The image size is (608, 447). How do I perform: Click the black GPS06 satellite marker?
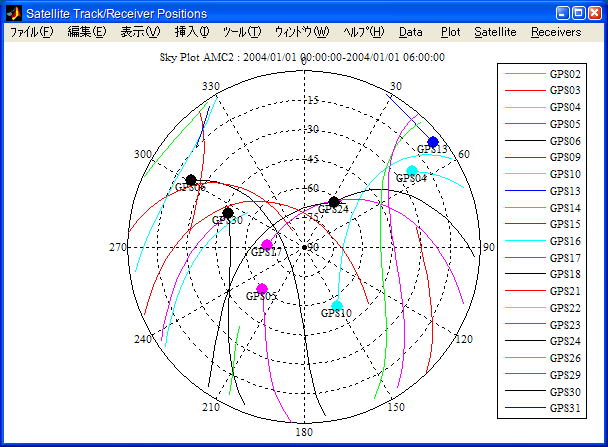point(191,180)
